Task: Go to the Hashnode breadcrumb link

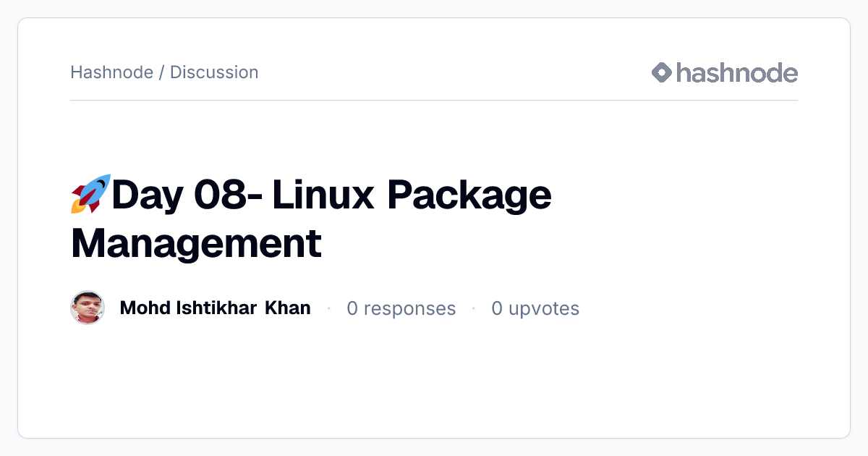Action: point(112,72)
